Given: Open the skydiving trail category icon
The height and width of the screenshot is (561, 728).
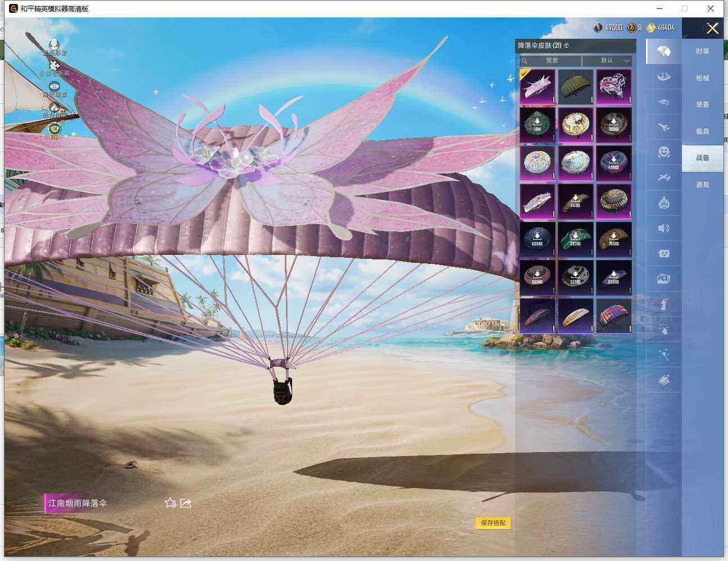Looking at the screenshot, I should click(x=663, y=77).
